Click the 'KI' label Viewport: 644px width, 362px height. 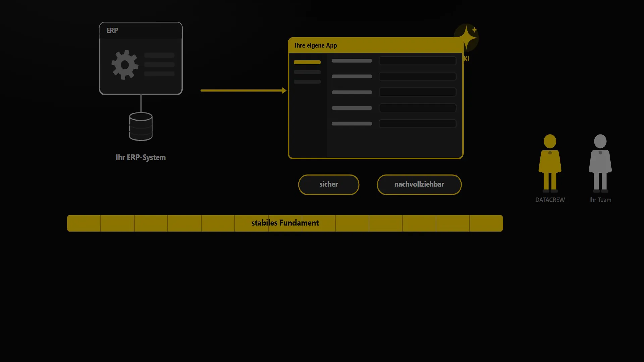466,59
